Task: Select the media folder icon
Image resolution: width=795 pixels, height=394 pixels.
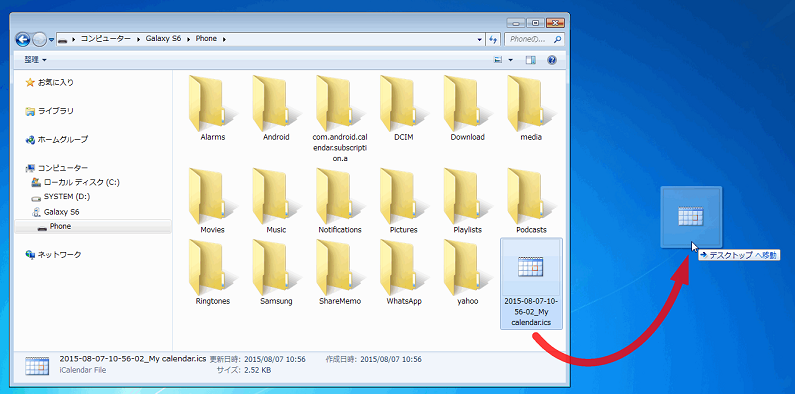Action: tap(530, 103)
